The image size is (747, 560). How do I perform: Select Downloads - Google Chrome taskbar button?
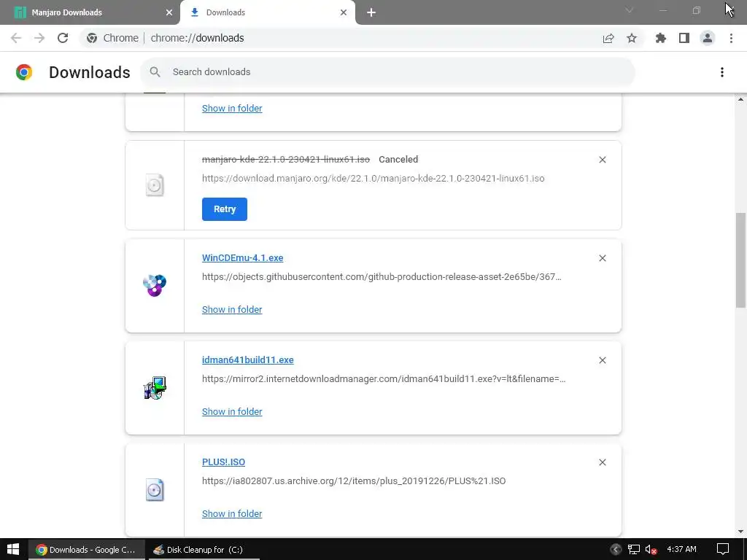click(x=87, y=550)
